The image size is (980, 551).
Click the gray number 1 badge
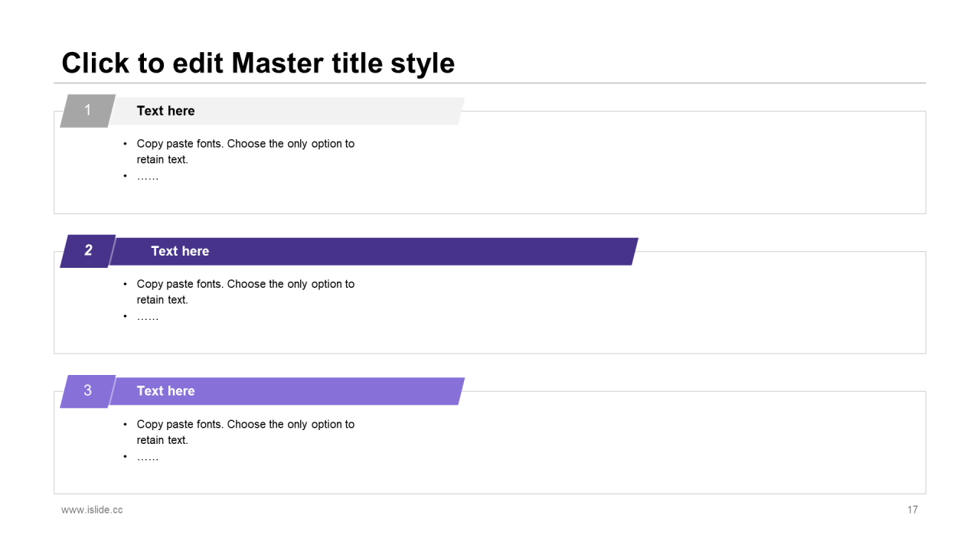[87, 111]
